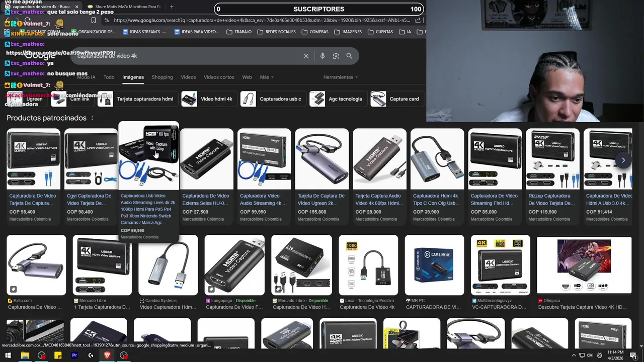Open the IMAGENES bookmarks folder
This screenshot has width=644, height=362.
coord(348,32)
